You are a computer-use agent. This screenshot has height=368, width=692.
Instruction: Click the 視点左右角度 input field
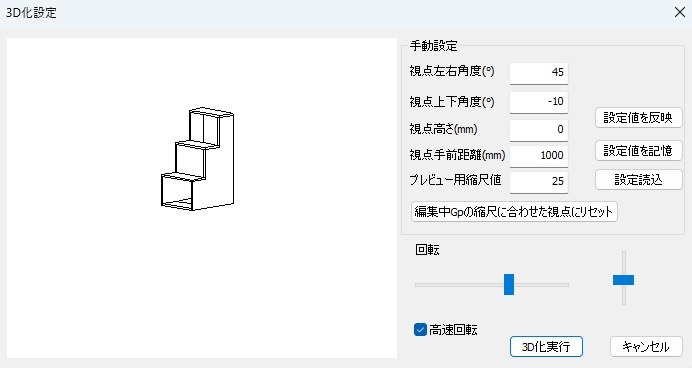(539, 72)
